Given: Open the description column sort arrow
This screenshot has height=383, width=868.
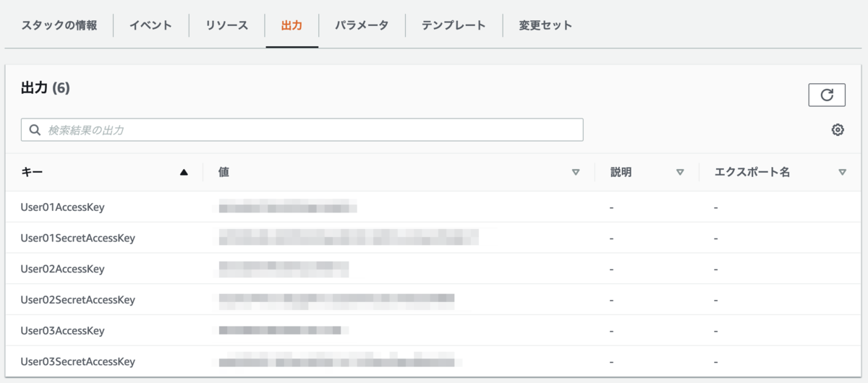Looking at the screenshot, I should click(x=680, y=172).
